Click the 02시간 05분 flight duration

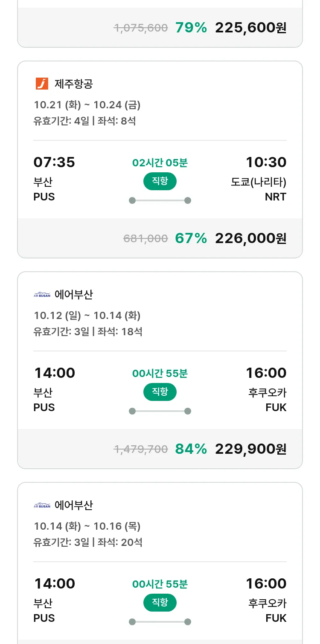[160, 162]
